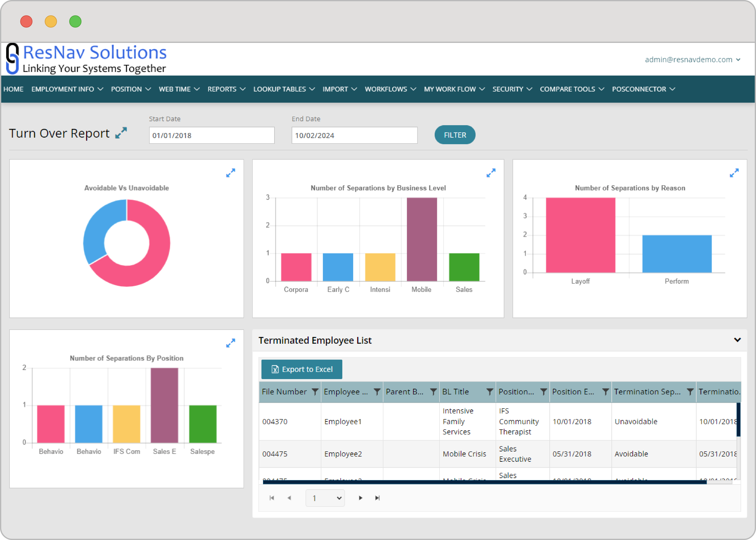Click the horizontal scrollbar of employee table
Image resolution: width=756 pixels, height=540 pixels.
pyautogui.click(x=484, y=482)
